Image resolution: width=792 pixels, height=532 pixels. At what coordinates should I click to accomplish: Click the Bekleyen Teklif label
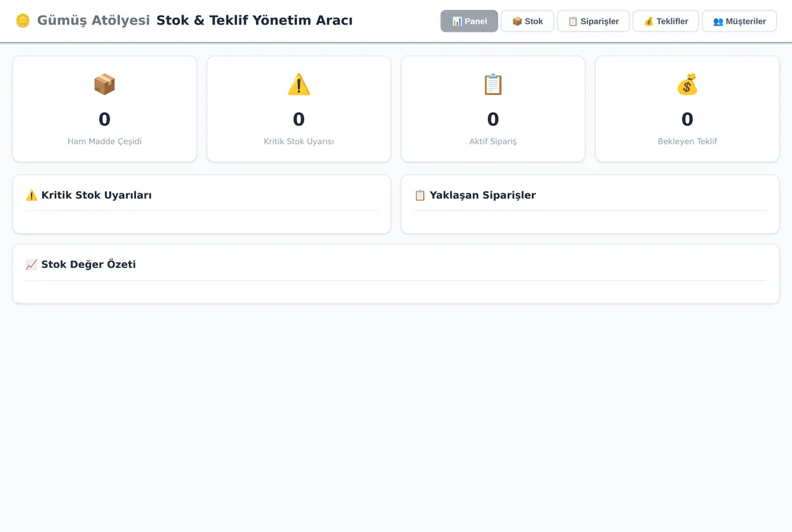[x=687, y=141]
